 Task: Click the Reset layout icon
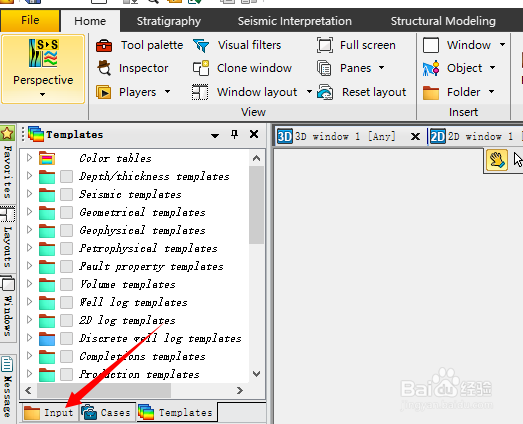(325, 92)
